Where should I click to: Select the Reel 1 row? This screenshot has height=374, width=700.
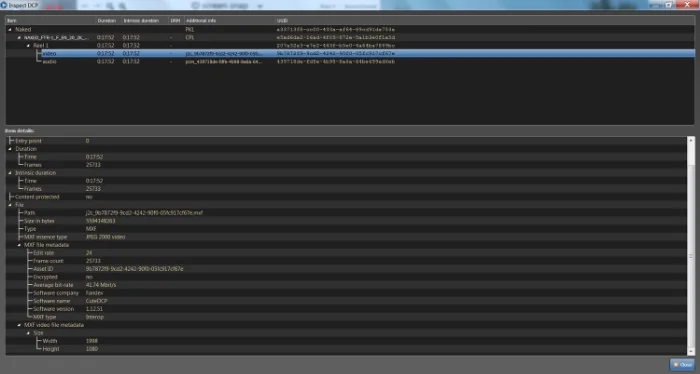(350, 46)
